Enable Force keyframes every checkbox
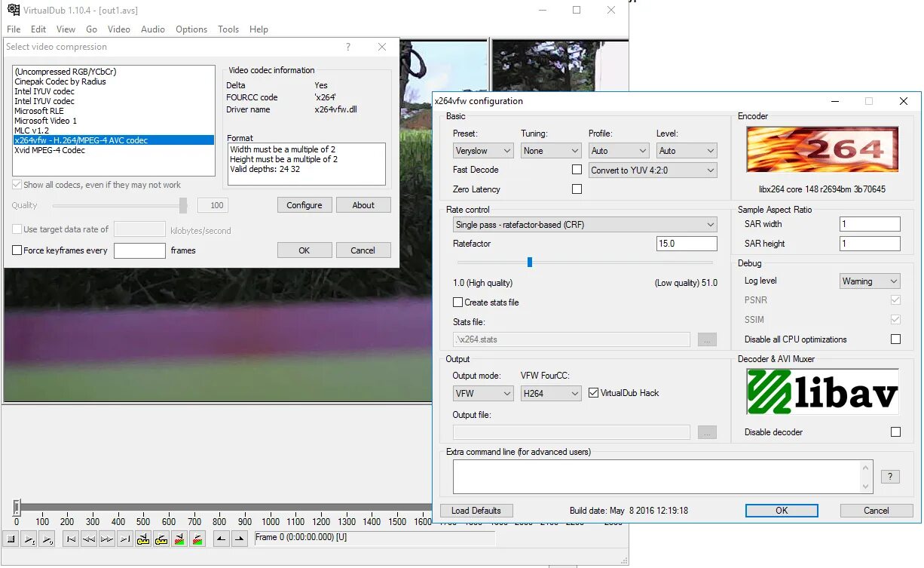 click(x=17, y=250)
